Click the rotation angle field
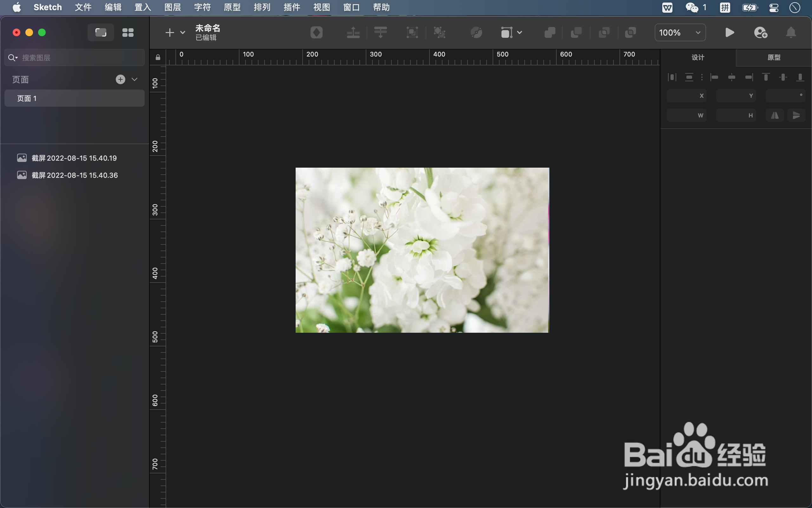The height and width of the screenshot is (508, 812). point(785,96)
